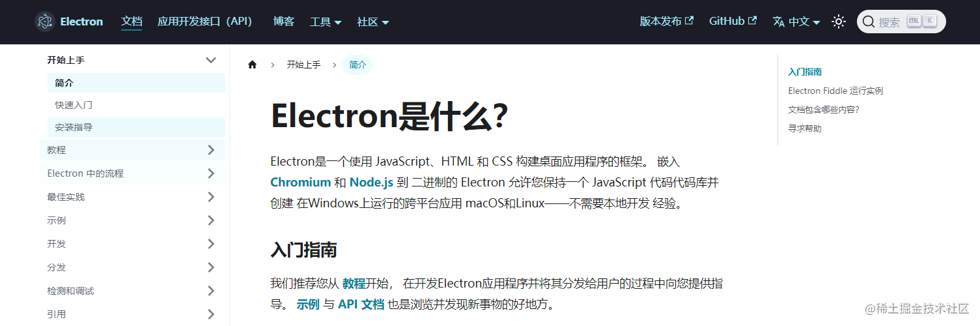The width and height of the screenshot is (980, 326).
Task: Select 安装指导 in the sidebar
Action: 136,127
